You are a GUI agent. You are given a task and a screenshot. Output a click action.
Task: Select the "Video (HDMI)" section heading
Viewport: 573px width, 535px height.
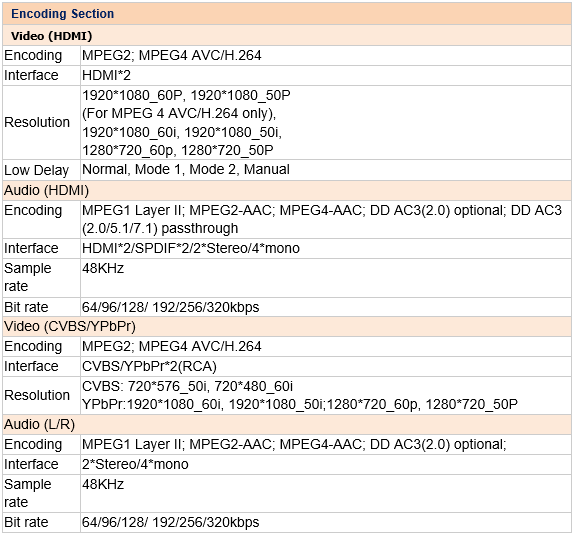(x=52, y=36)
